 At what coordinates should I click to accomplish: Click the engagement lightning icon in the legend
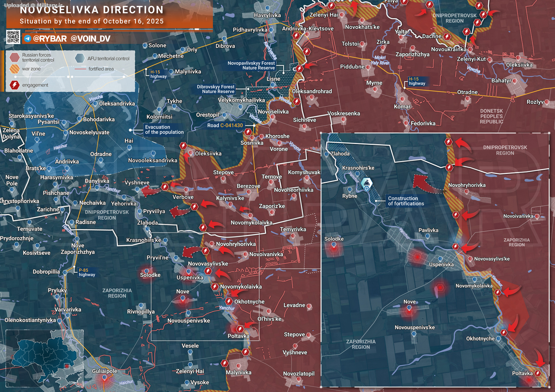tap(15, 85)
